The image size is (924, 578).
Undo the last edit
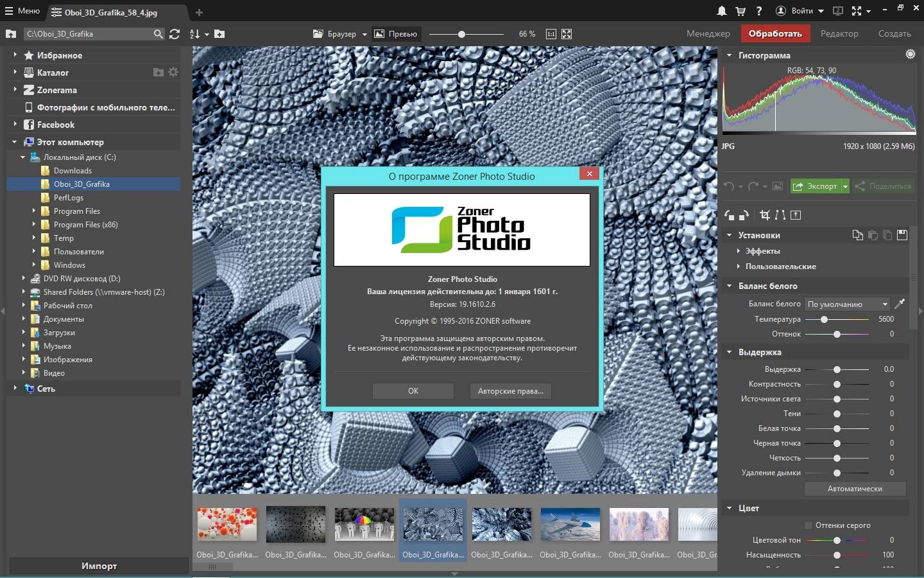coord(729,186)
